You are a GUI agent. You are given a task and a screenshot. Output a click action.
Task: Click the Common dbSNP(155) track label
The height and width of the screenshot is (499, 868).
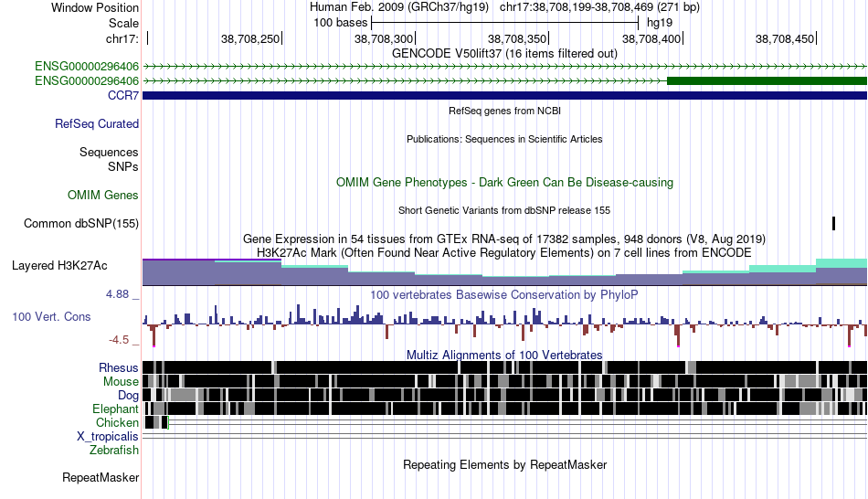(81, 223)
